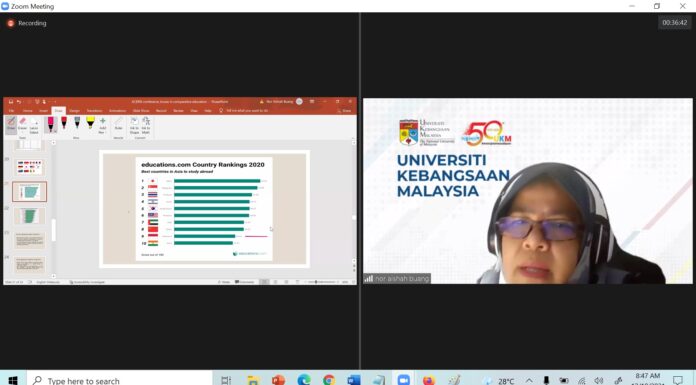Image resolution: width=696 pixels, height=385 pixels.
Task: Click the Ink to Shape button
Action: 134,126
